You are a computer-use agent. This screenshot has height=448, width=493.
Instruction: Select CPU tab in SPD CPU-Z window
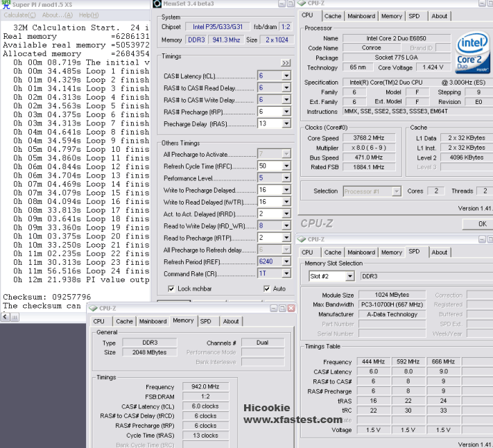pyautogui.click(x=307, y=252)
